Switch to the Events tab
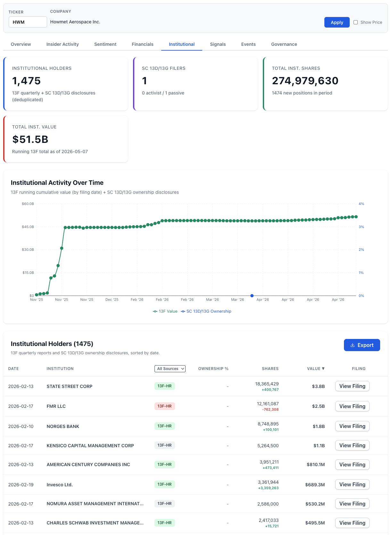Viewport: 392px width, 535px height. 248,44
